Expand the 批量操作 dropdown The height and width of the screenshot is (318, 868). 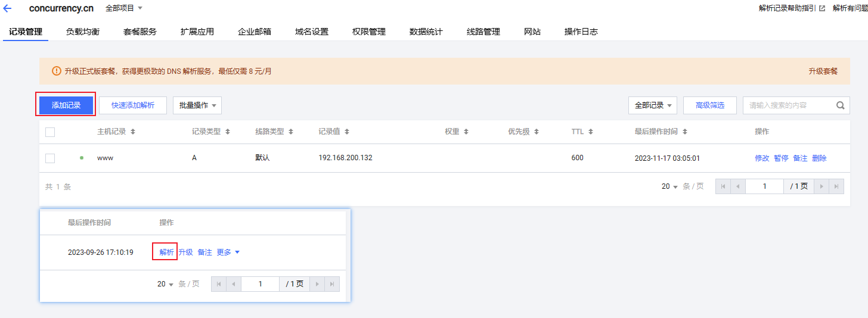[197, 105]
